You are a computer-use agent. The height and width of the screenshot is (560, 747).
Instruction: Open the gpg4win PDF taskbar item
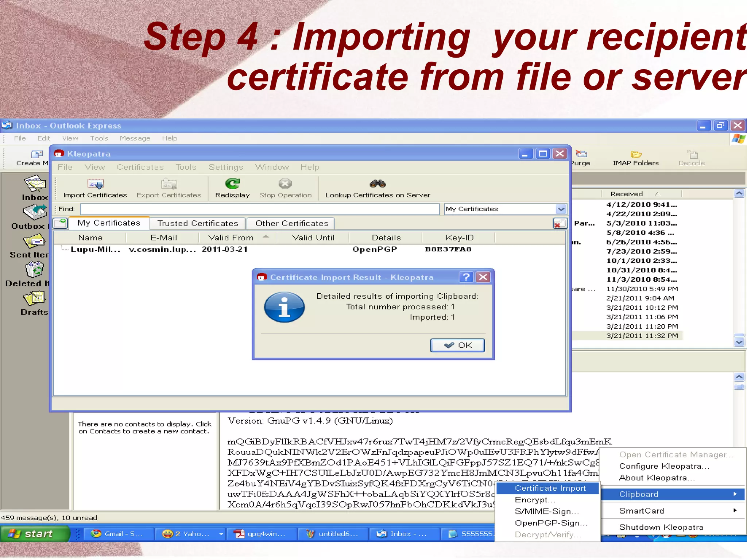pyautogui.click(x=261, y=534)
